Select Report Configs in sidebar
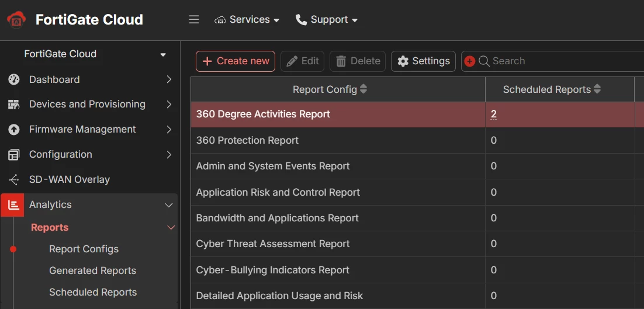Image resolution: width=644 pixels, height=309 pixels. (x=84, y=249)
